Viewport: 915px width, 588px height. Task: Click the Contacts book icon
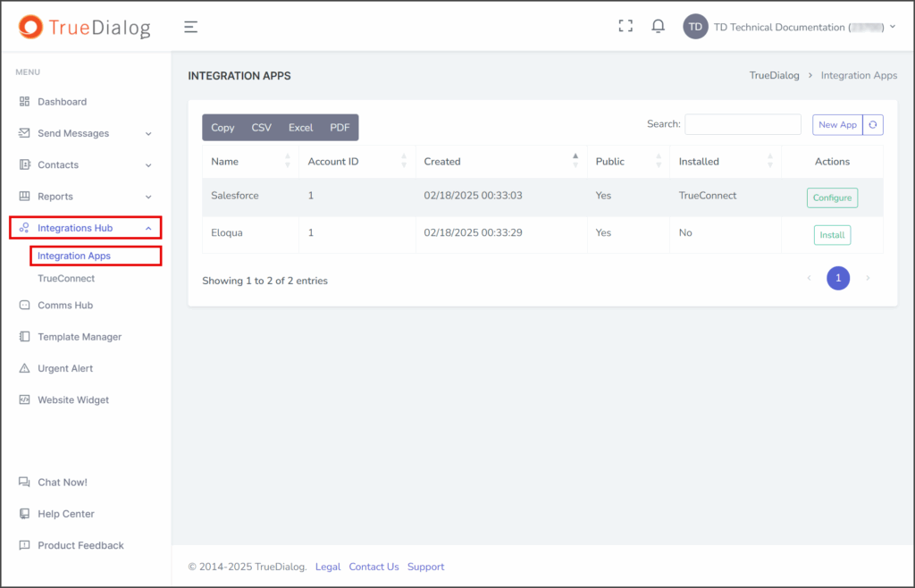click(x=24, y=164)
